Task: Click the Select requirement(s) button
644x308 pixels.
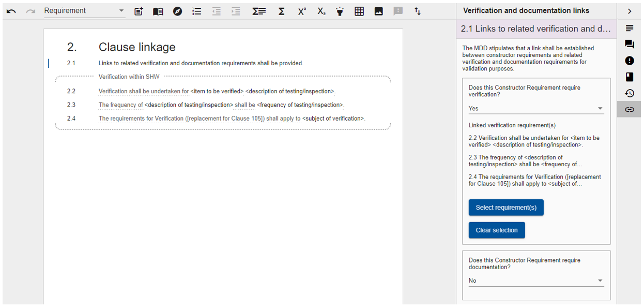Action: (506, 208)
